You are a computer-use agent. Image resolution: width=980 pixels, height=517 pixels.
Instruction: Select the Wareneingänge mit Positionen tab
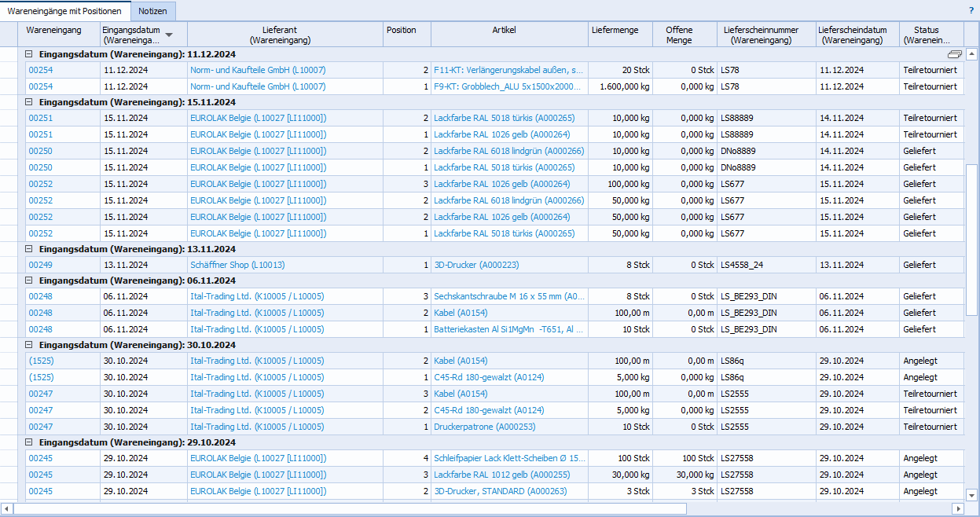(64, 11)
